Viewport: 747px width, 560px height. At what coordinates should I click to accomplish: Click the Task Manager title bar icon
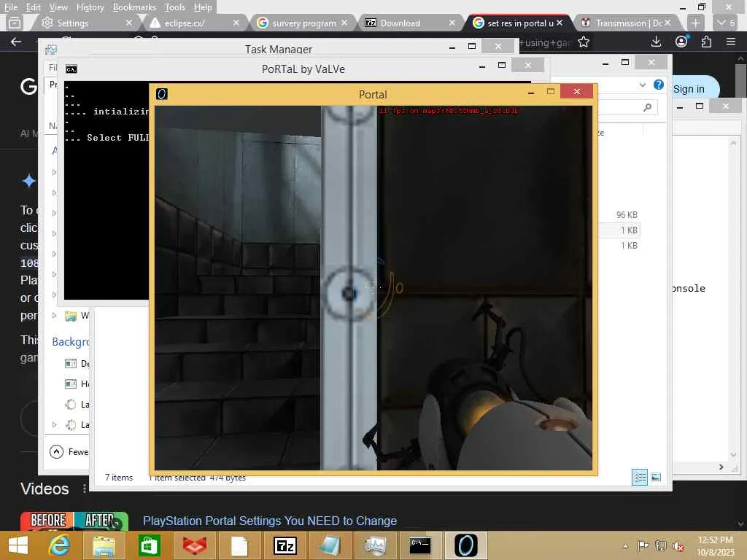point(51,50)
